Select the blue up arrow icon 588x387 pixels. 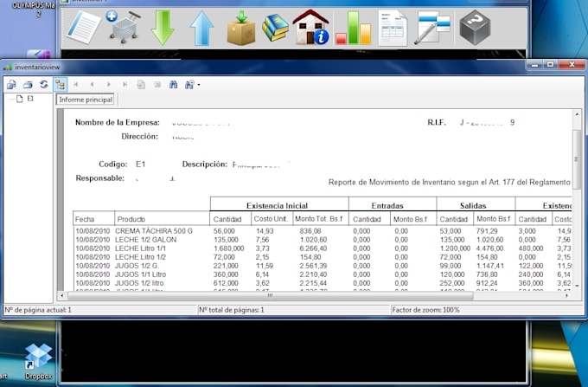[201, 28]
